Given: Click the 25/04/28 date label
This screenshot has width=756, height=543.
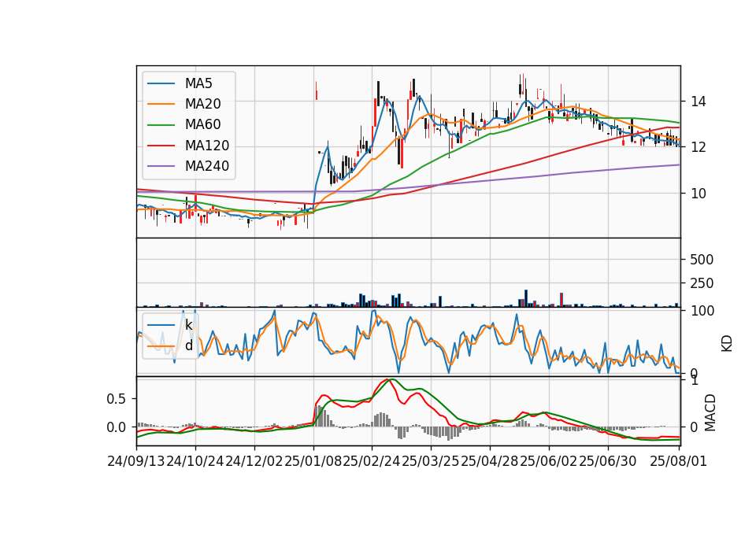Looking at the screenshot, I should click(x=490, y=461).
